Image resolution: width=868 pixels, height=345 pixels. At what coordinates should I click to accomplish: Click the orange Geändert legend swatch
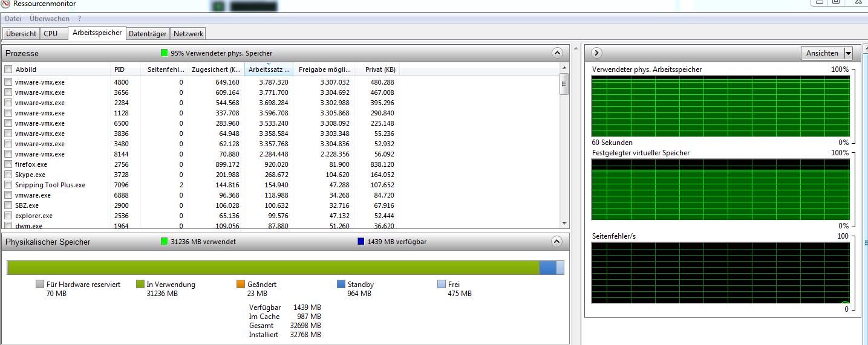241,284
